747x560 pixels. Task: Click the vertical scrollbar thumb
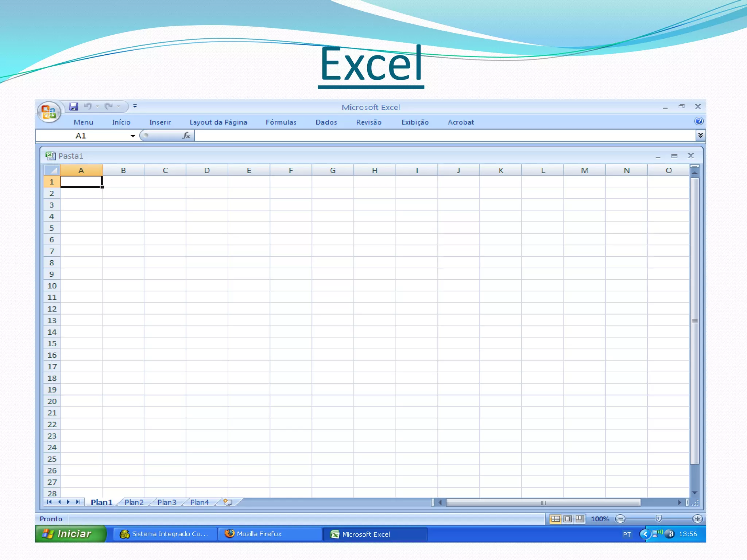coord(695,321)
